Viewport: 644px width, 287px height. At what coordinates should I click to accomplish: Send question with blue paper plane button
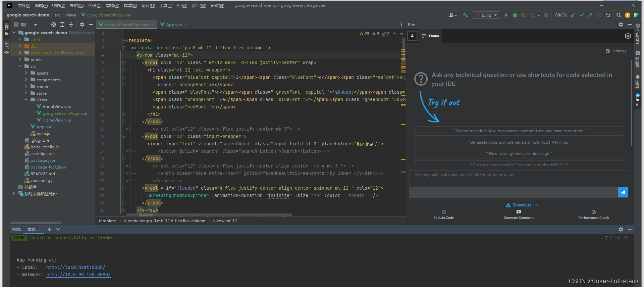coord(623,192)
